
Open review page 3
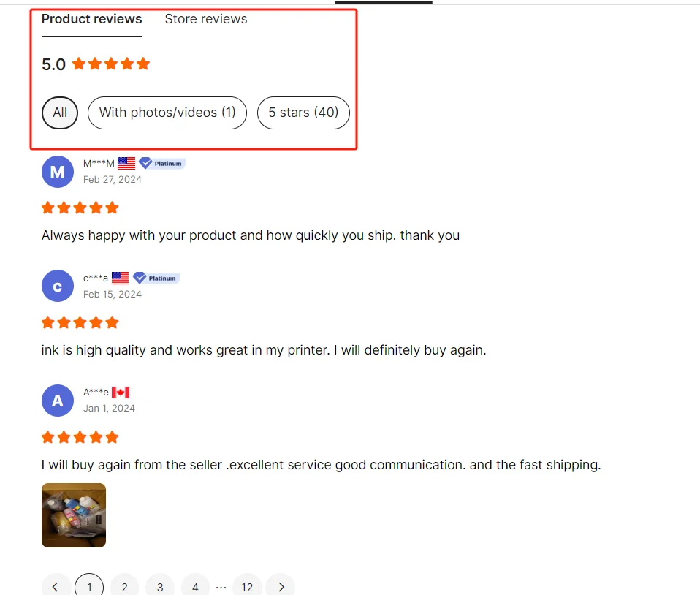point(160,586)
